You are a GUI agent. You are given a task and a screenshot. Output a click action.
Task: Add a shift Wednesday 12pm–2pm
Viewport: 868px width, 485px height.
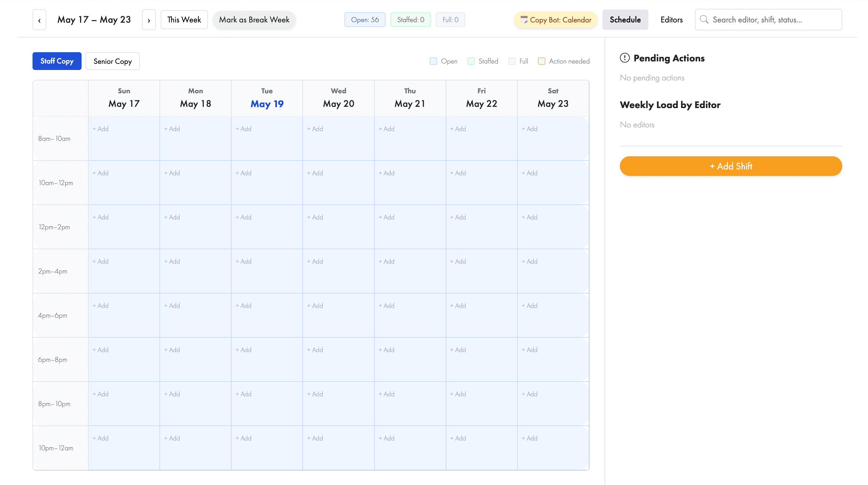[315, 217]
